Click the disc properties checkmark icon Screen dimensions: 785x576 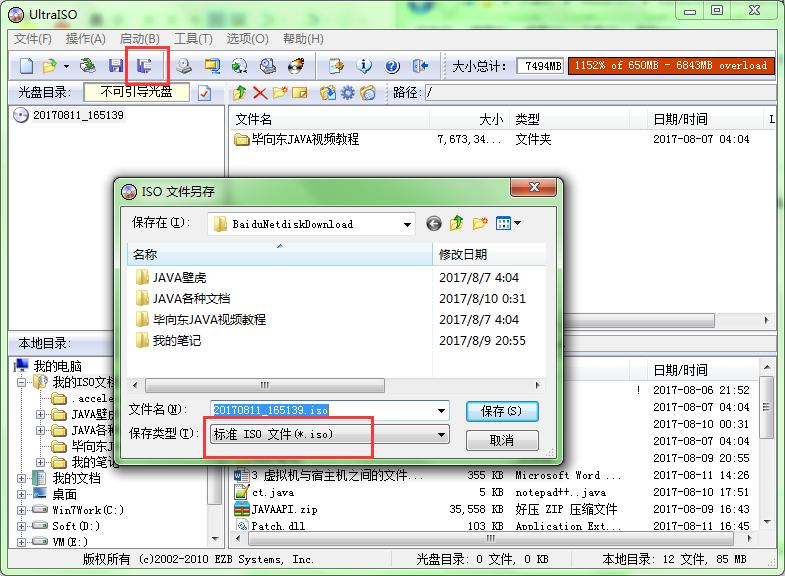click(205, 93)
